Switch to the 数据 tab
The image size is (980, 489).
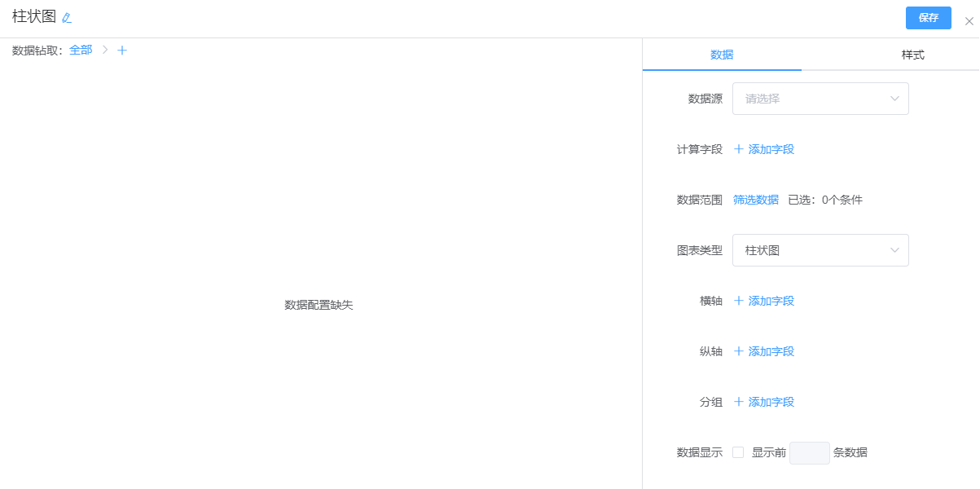coord(722,55)
